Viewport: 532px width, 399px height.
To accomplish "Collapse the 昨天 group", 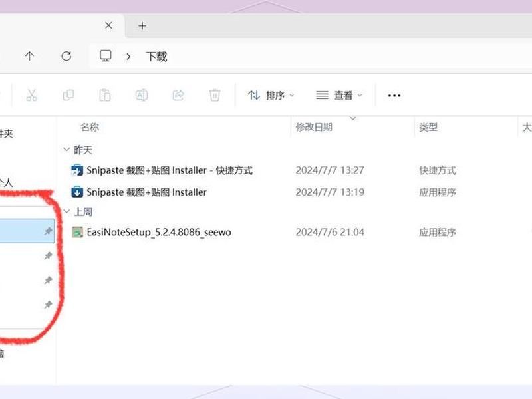I will pyautogui.click(x=66, y=149).
